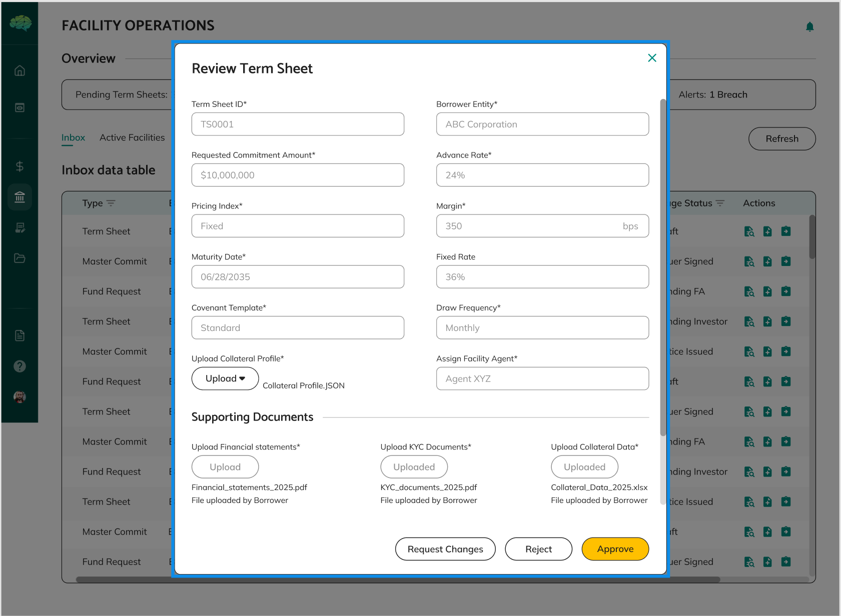Approve the term sheet
The width and height of the screenshot is (841, 616).
pyautogui.click(x=615, y=549)
